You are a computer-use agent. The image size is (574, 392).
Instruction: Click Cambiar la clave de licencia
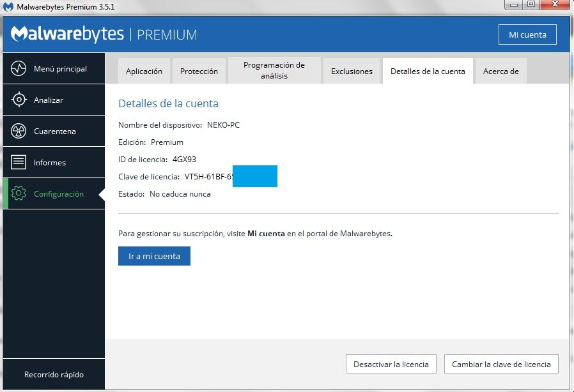pyautogui.click(x=501, y=365)
